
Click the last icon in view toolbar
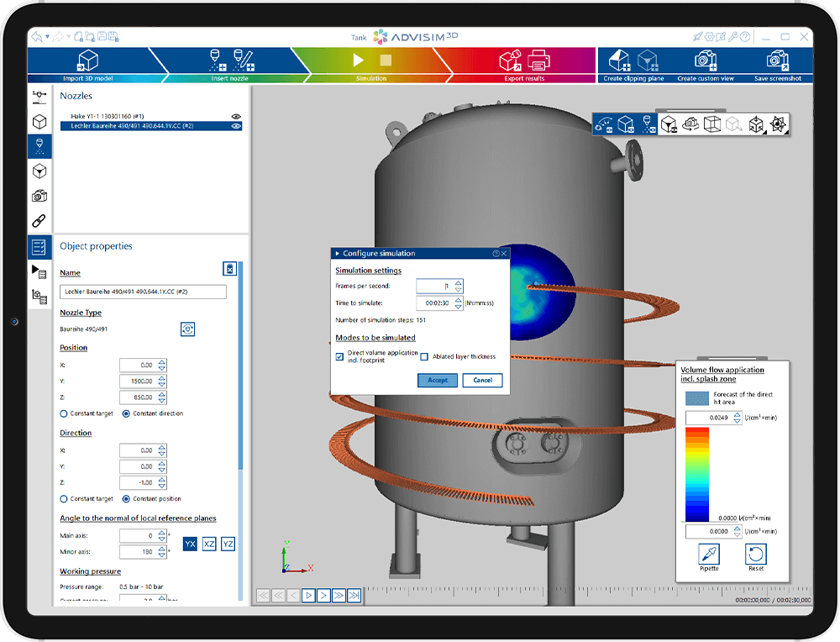click(x=778, y=124)
